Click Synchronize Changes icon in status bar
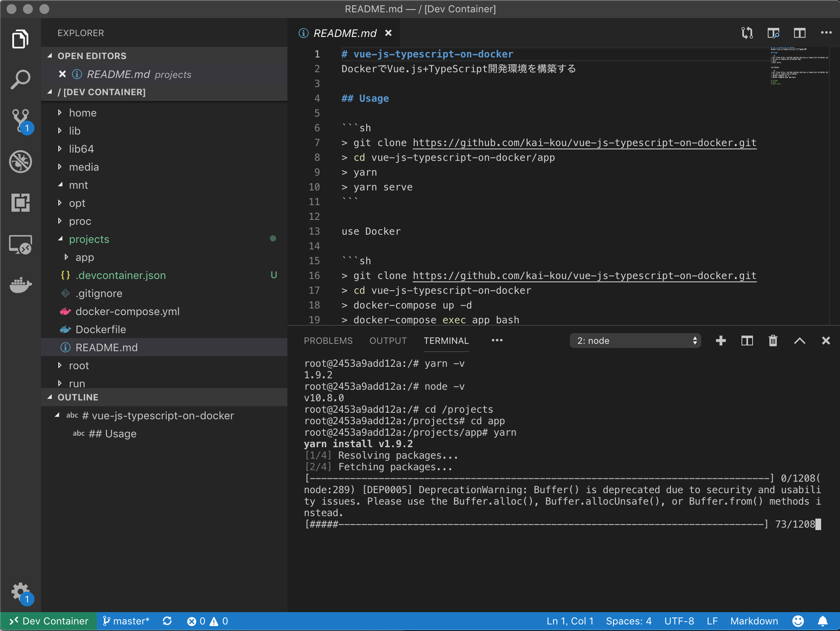This screenshot has width=840, height=631. pos(167,621)
